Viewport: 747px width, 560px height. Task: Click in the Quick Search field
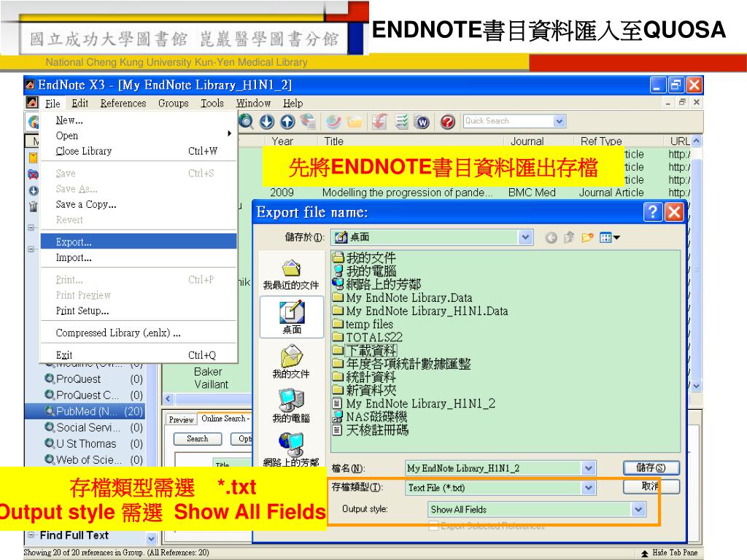508,121
